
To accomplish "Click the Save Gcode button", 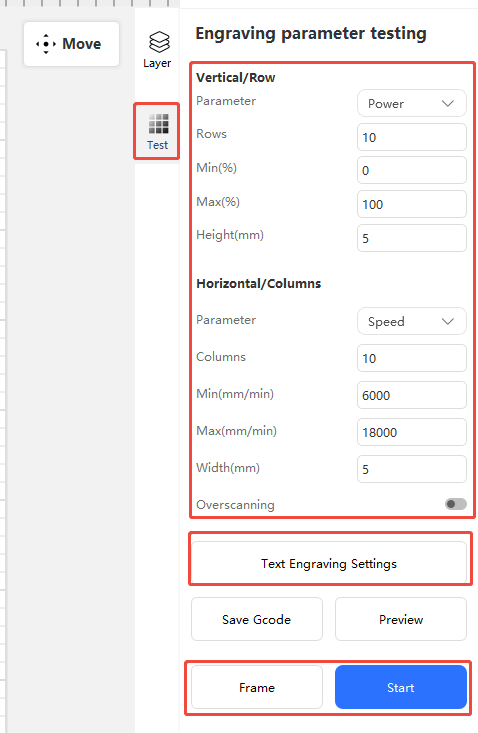I will (257, 619).
